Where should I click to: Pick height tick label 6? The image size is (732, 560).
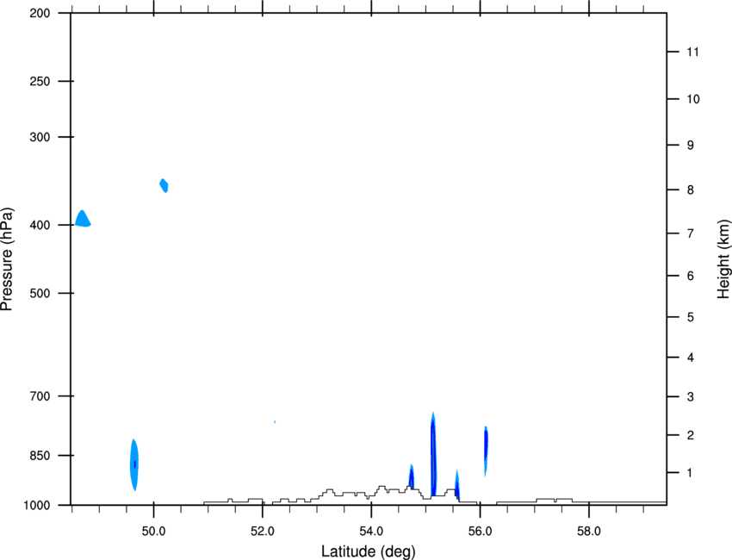690,276
